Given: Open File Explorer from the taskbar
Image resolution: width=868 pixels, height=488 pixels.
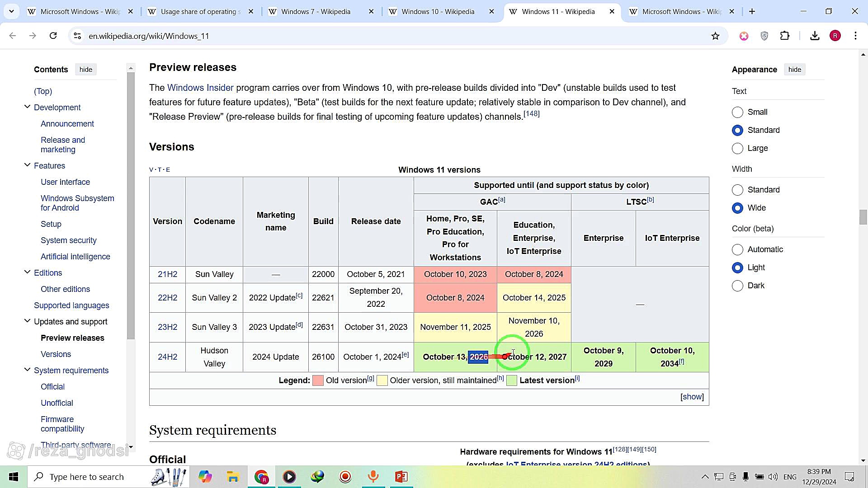Looking at the screenshot, I should click(233, 477).
